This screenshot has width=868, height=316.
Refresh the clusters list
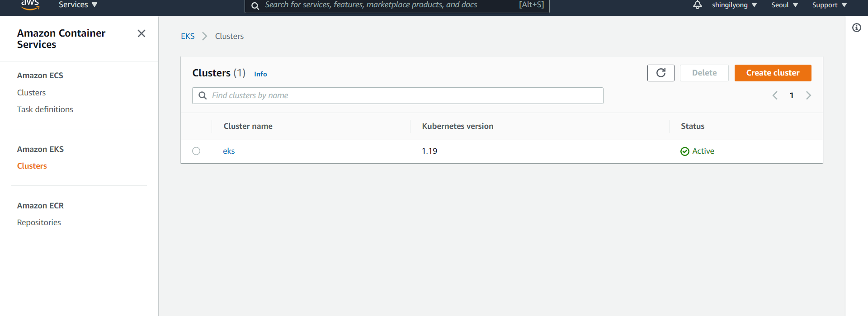(x=661, y=73)
